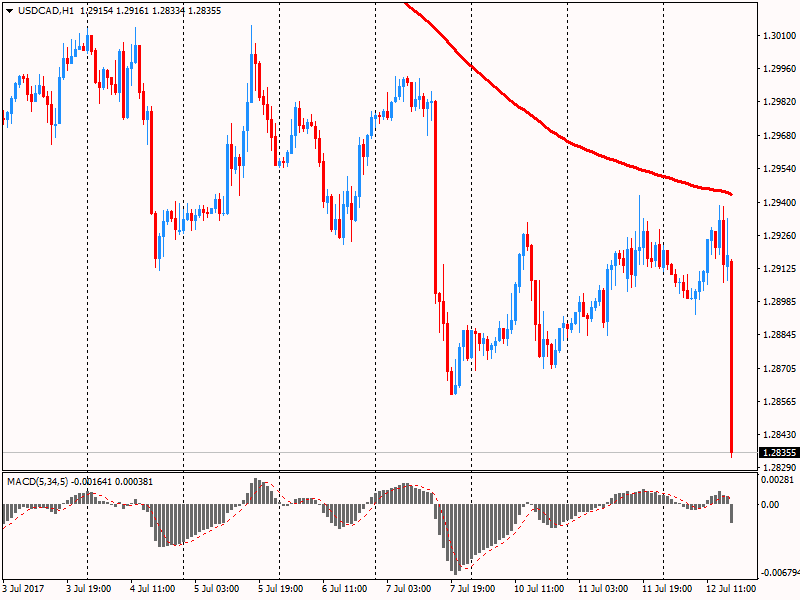This screenshot has width=800, height=600.
Task: Select the current price label 1.28355
Action: point(779,453)
